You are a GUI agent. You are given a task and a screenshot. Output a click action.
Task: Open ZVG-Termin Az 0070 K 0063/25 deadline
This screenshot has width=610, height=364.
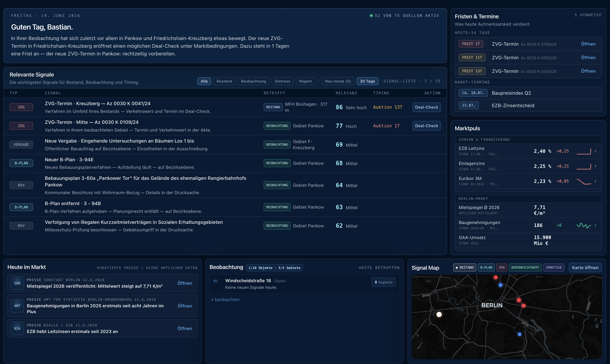click(x=588, y=58)
